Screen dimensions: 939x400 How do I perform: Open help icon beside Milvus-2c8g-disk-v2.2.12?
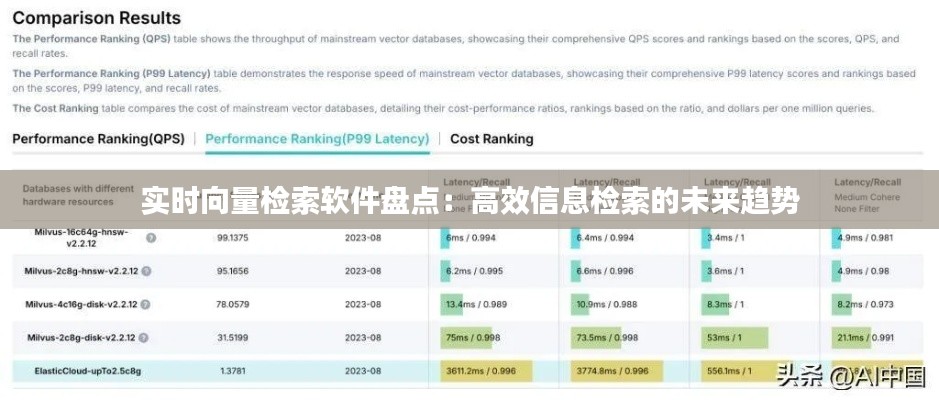coord(143,338)
